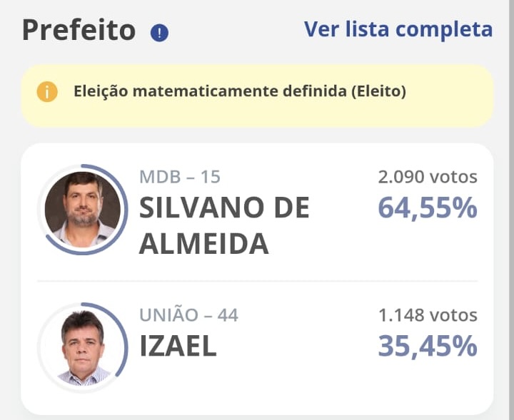Click the Eleição matematicamente definida banner text
This screenshot has width=514, height=420.
[x=240, y=92]
